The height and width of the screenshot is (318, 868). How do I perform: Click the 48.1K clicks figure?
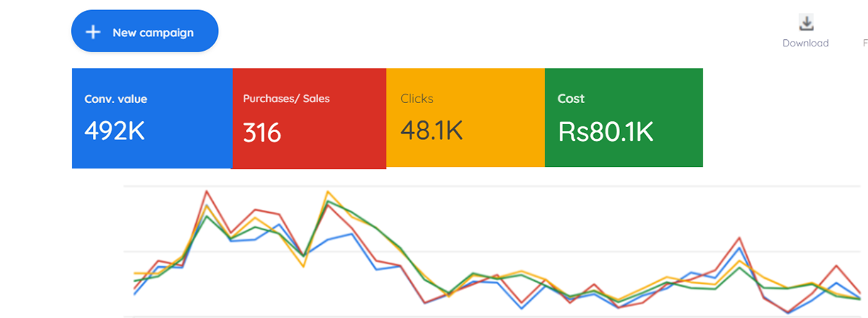click(431, 131)
